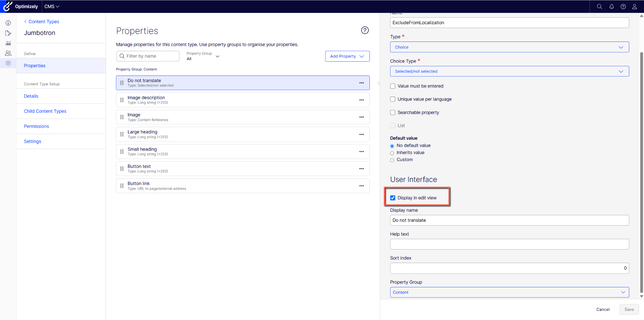Click the Cancel button

(603, 309)
